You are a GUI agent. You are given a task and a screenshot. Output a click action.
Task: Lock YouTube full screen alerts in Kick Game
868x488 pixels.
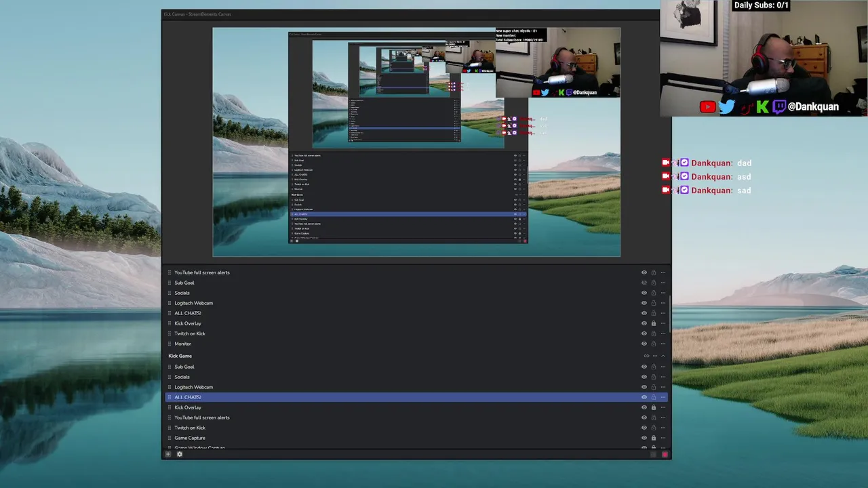pos(654,418)
